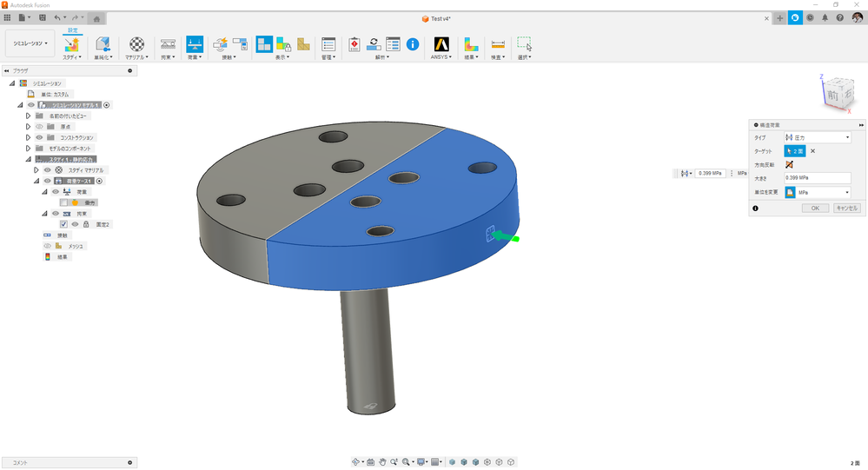868x470 pixels.
Task: Click the home tab icon
Action: [96, 19]
